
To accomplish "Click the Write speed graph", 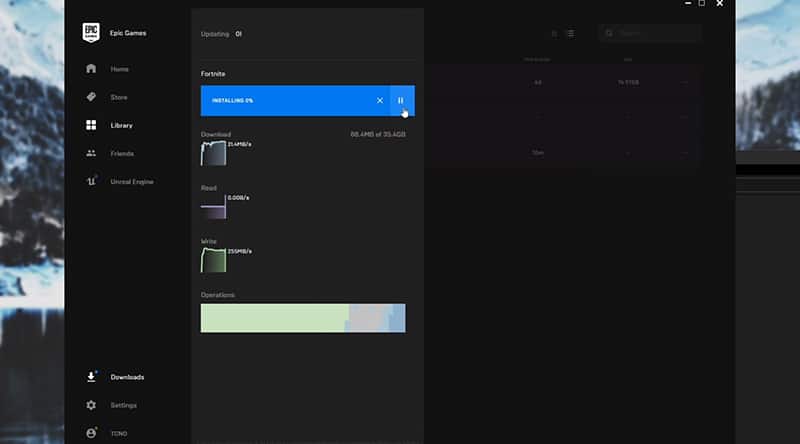I will point(214,260).
